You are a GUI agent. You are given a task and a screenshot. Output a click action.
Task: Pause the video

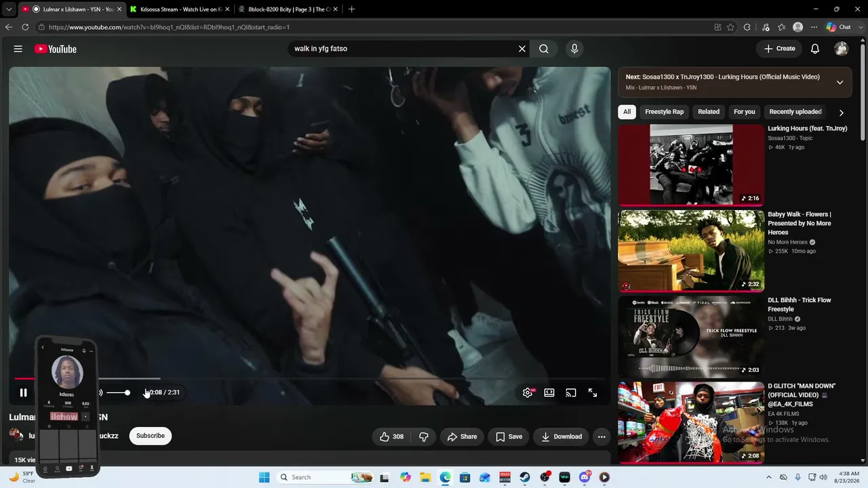tap(23, 392)
